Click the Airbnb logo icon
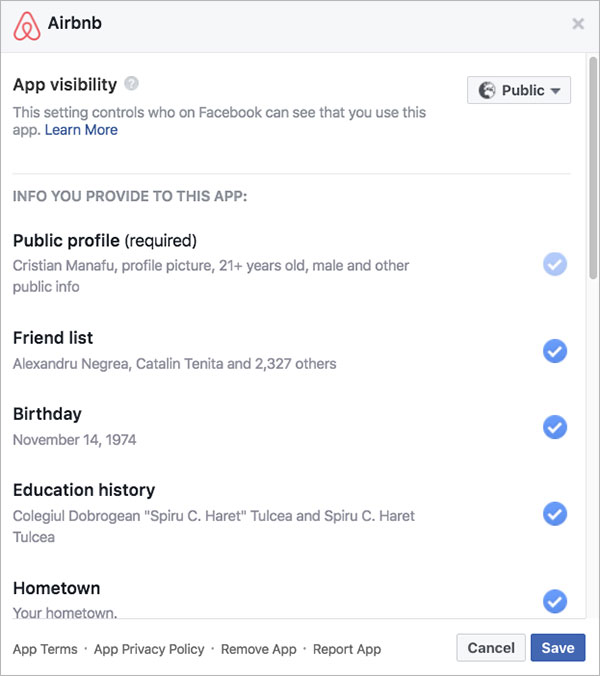Image resolution: width=600 pixels, height=676 pixels. (27, 26)
